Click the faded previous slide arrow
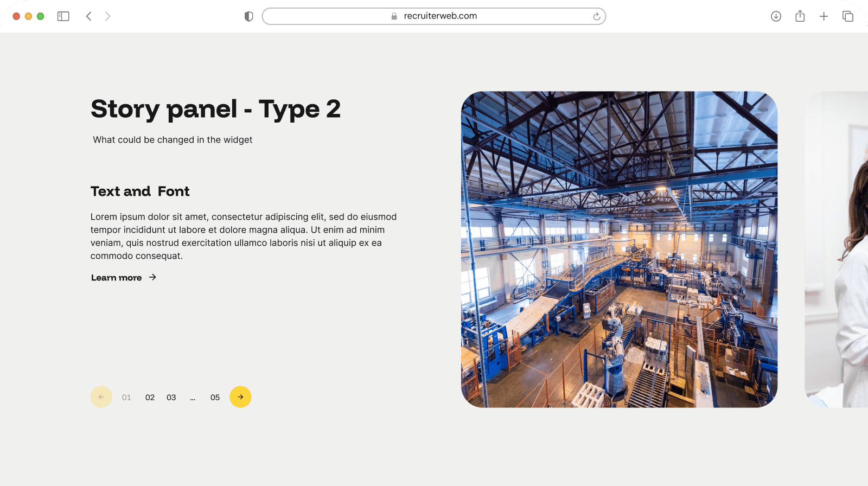Screen dimensions: 868x486 pyautogui.click(x=101, y=397)
